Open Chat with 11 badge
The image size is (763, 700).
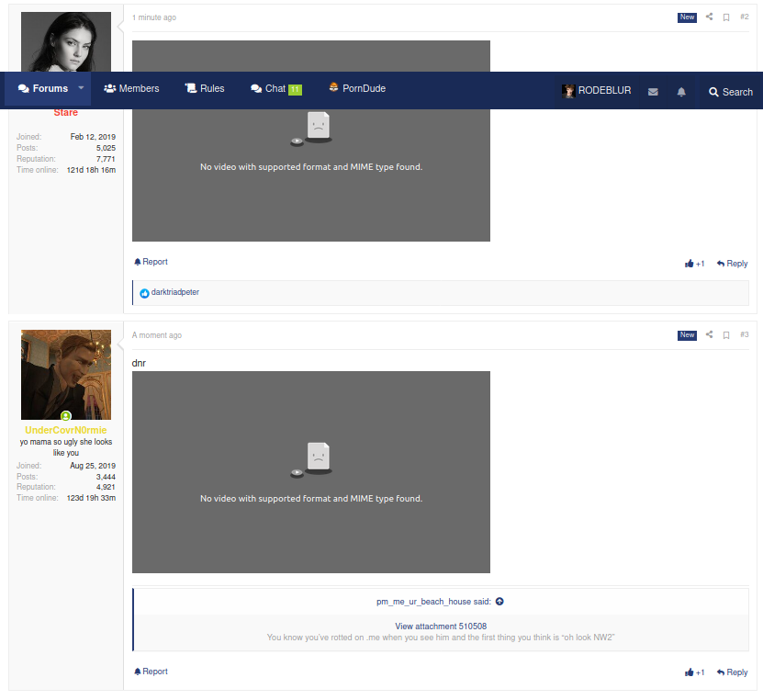point(275,89)
